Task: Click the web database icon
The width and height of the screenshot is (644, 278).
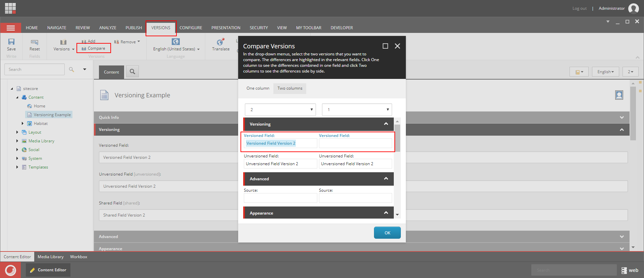Action: (x=624, y=270)
